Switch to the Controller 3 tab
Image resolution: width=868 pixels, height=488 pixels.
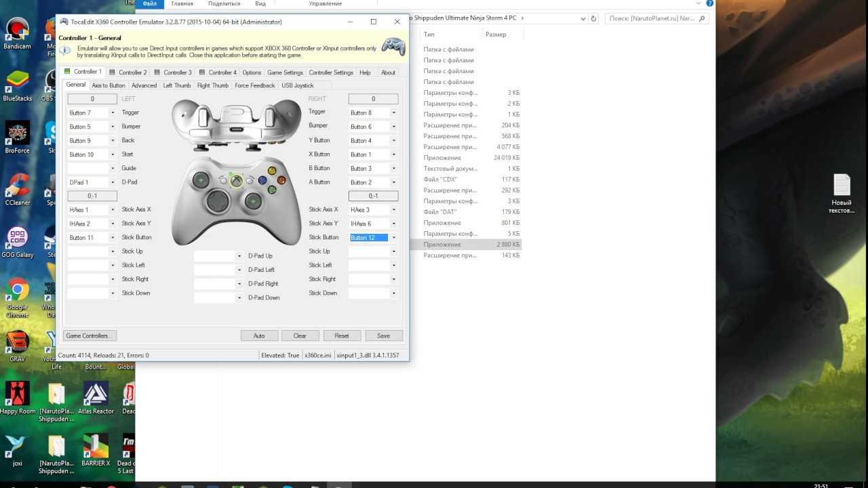(x=172, y=73)
